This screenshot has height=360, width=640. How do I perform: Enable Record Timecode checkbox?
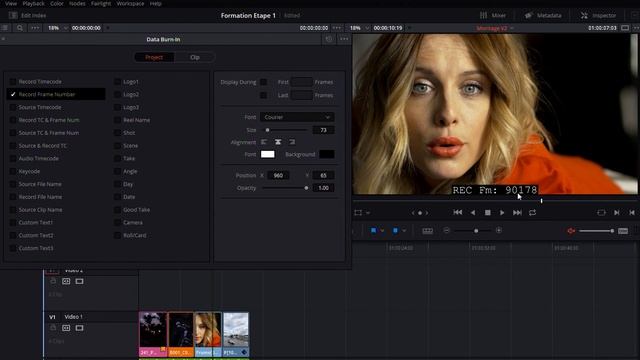click(13, 82)
